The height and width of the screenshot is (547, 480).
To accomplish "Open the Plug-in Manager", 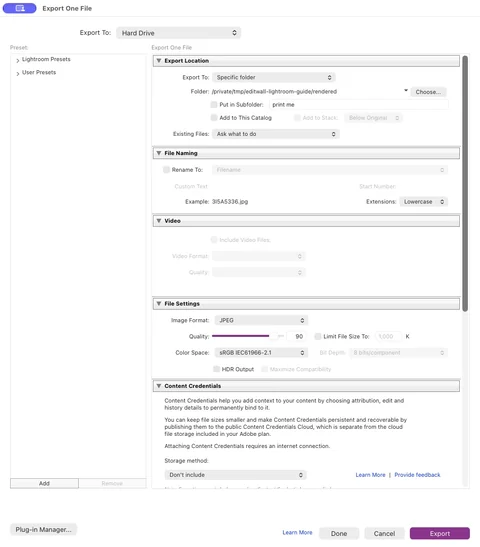I will [44, 530].
